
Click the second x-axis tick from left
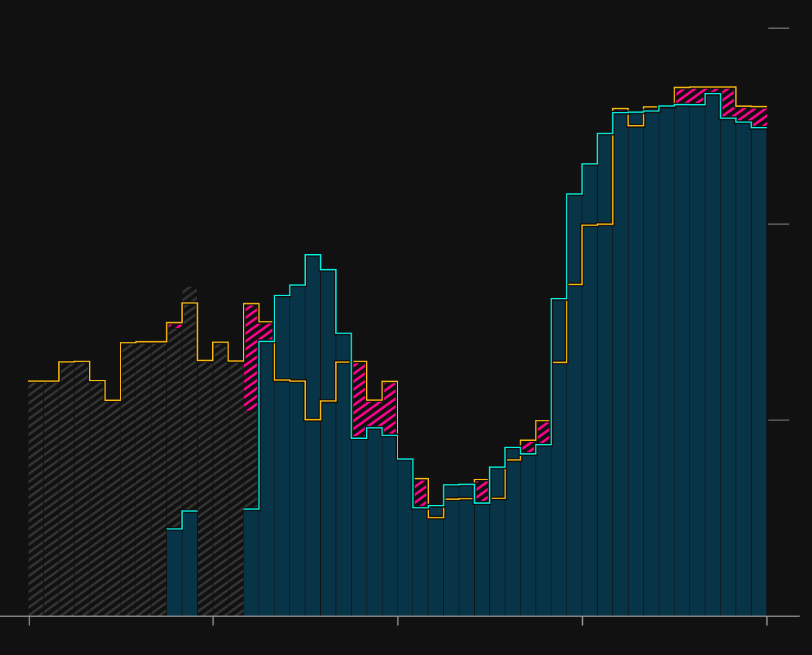pyautogui.click(x=213, y=620)
